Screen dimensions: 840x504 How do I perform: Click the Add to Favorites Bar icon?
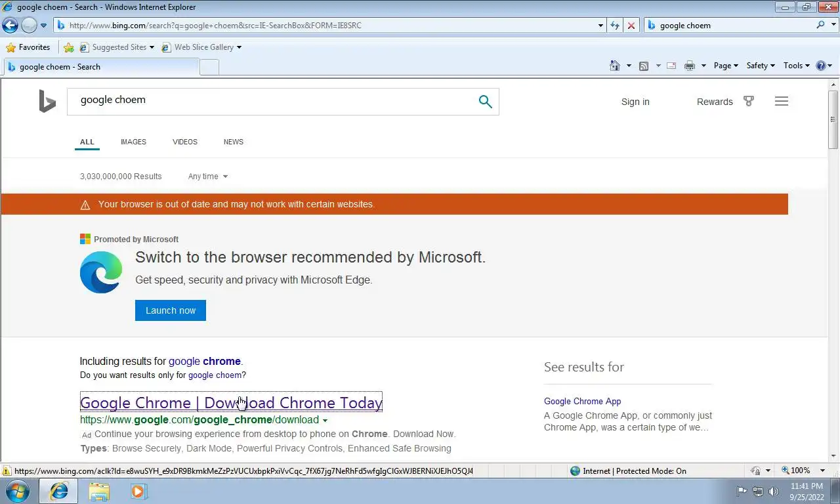pyautogui.click(x=69, y=47)
